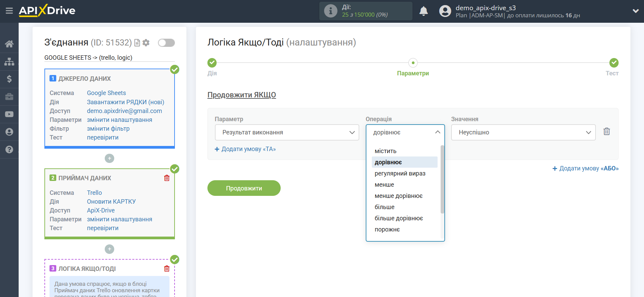Add a step after Data Source block

(109, 159)
